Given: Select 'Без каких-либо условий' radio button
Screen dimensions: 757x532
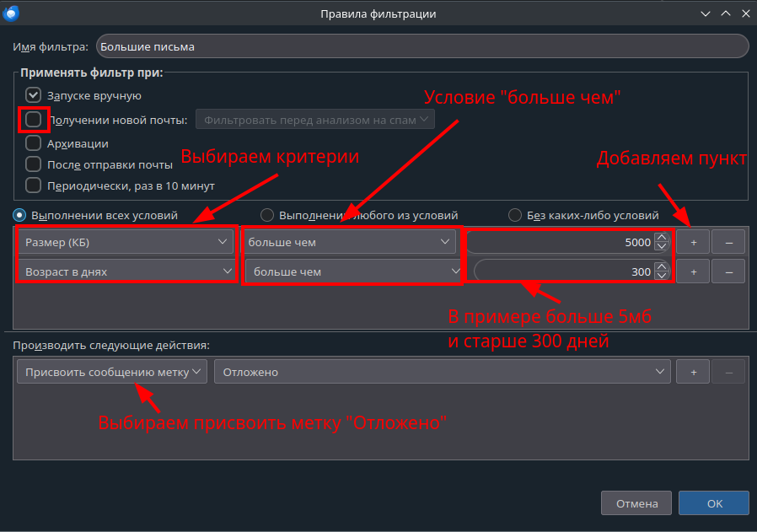Looking at the screenshot, I should pyautogui.click(x=515, y=215).
